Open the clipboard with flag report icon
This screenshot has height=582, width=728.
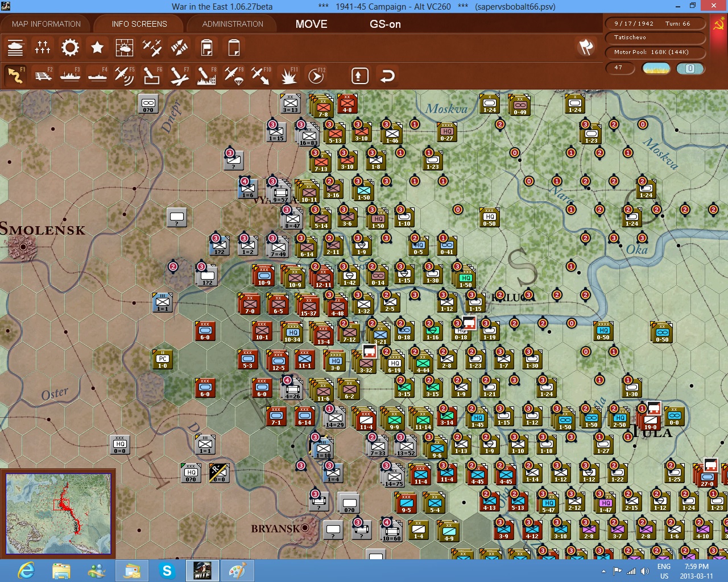click(206, 47)
